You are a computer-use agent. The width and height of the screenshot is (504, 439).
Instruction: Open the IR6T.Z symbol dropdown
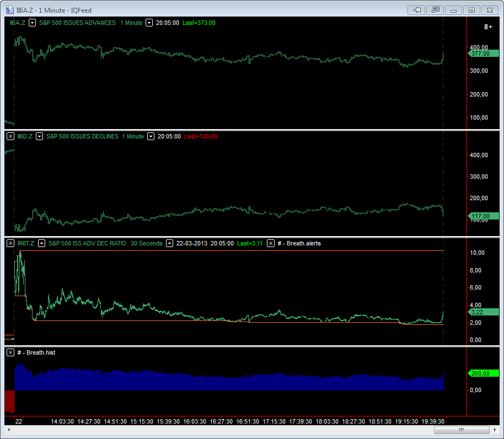pos(41,243)
